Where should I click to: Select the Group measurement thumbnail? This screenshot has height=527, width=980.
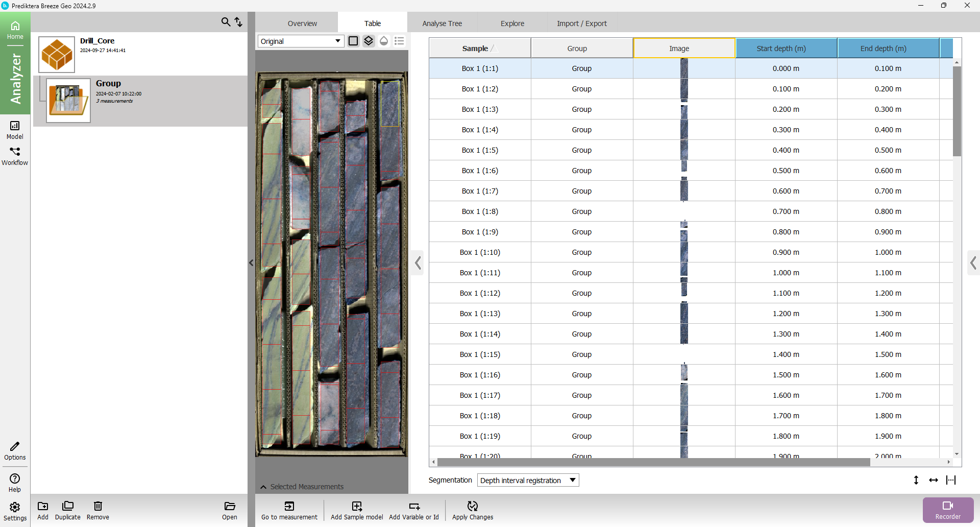tap(68, 100)
